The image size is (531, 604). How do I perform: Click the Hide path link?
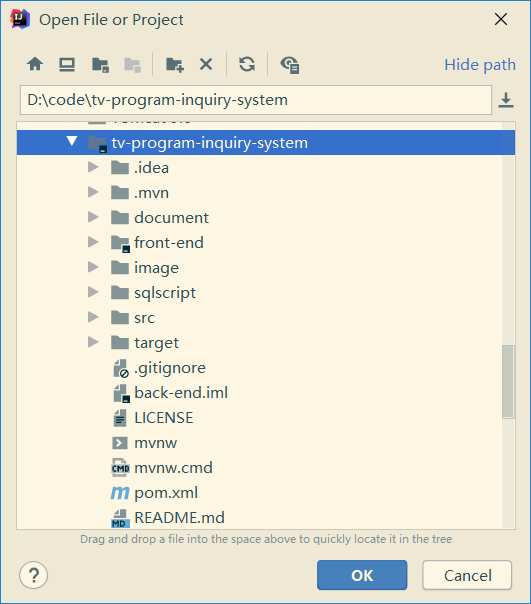pos(480,64)
